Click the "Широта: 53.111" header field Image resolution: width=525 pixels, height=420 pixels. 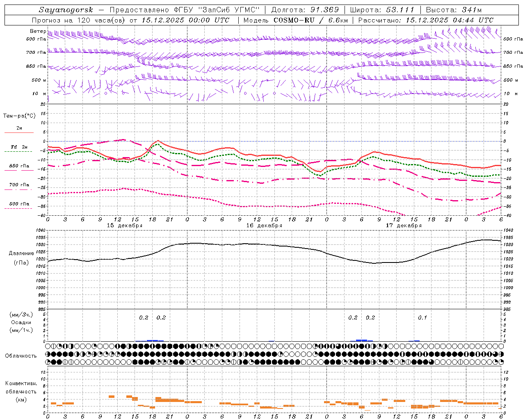pos(382,10)
